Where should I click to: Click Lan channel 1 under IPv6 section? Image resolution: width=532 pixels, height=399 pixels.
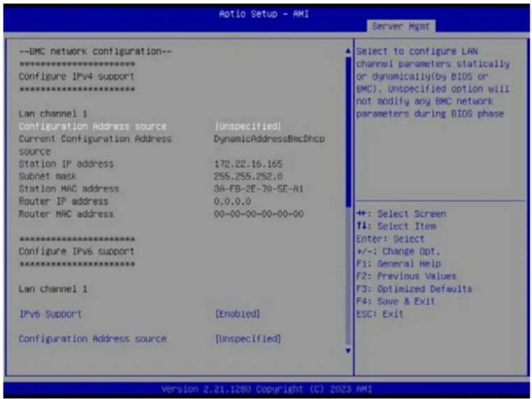(53, 289)
